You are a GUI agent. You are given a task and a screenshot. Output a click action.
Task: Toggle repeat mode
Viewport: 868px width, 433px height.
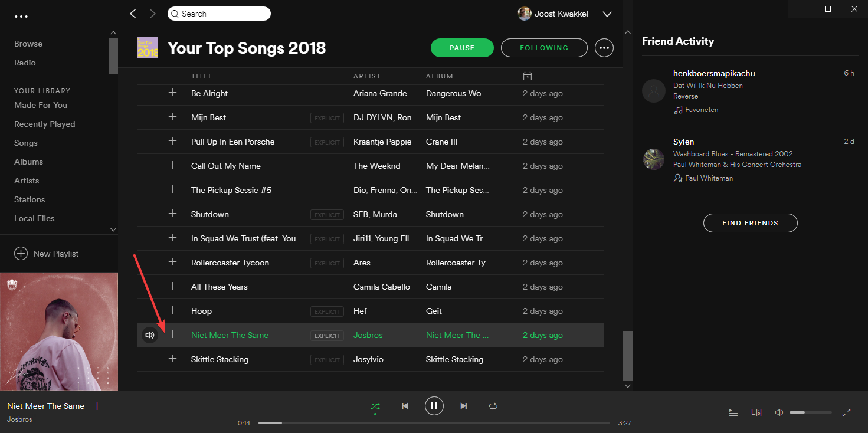tap(493, 406)
